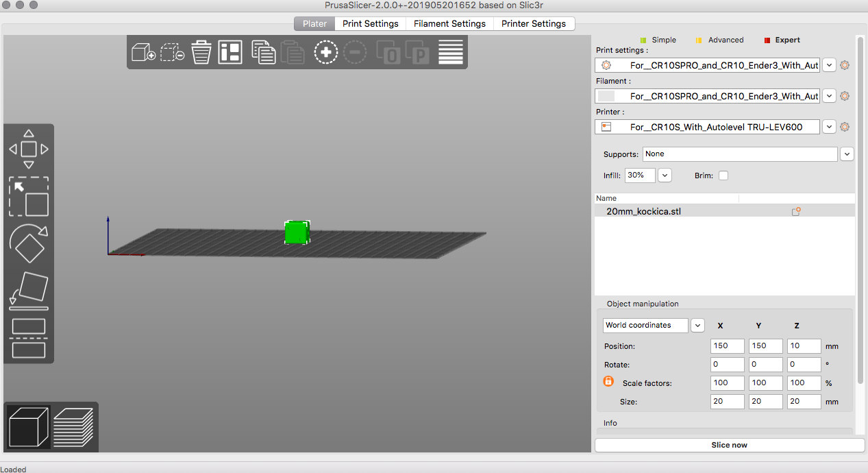Select Expert mode

pos(782,40)
